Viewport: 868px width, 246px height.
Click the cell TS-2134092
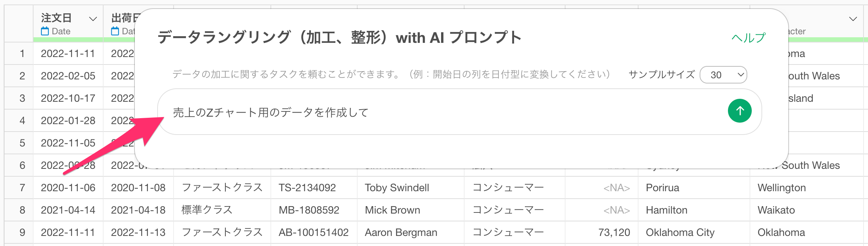pyautogui.click(x=314, y=187)
